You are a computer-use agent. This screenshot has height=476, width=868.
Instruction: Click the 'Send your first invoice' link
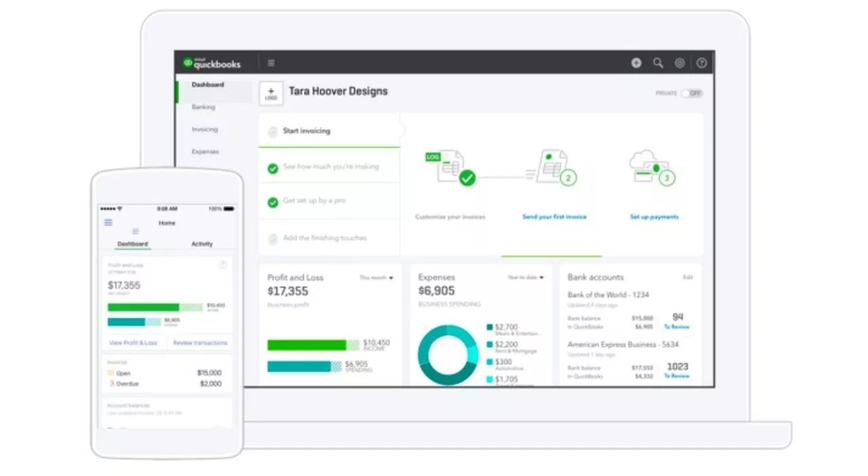coord(554,217)
